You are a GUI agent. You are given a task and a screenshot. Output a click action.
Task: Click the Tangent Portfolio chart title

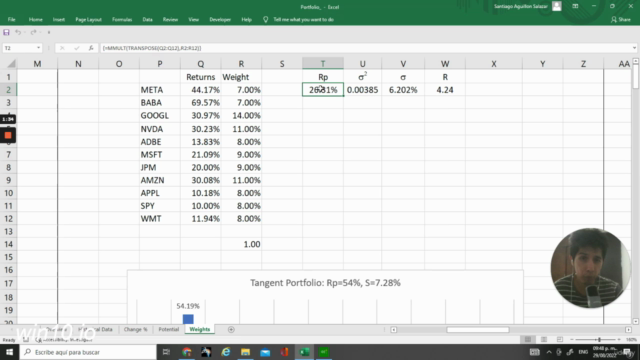[325, 283]
